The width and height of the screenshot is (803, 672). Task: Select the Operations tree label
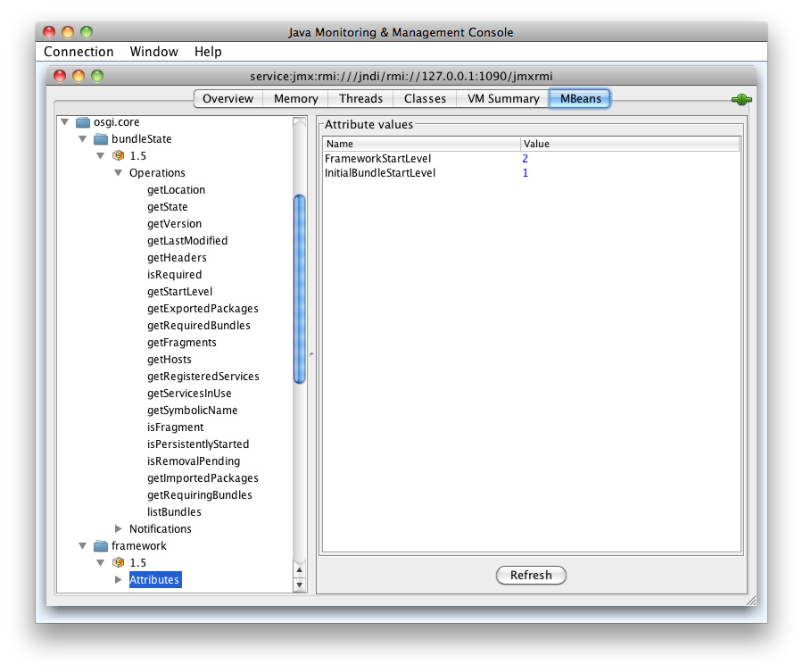(x=157, y=173)
